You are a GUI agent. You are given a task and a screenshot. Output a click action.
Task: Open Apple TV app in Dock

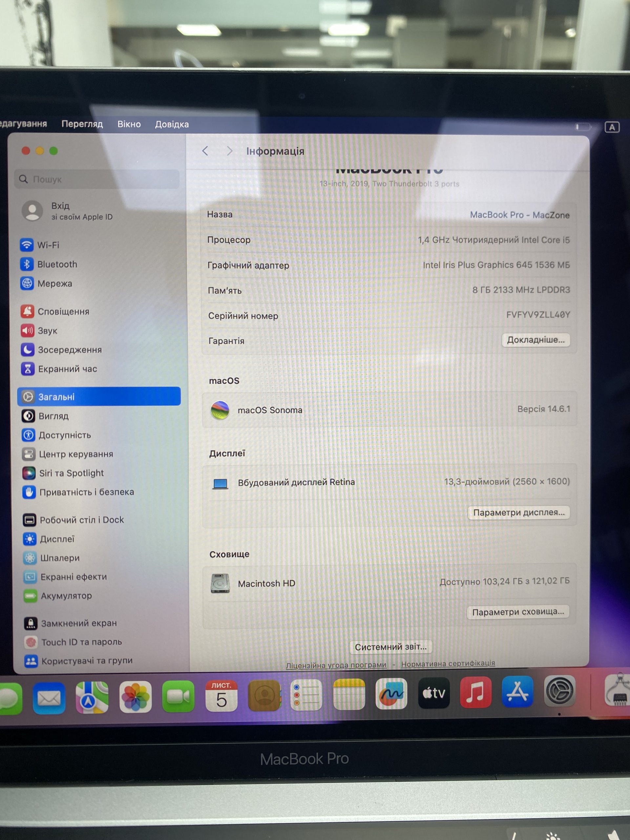click(x=434, y=693)
